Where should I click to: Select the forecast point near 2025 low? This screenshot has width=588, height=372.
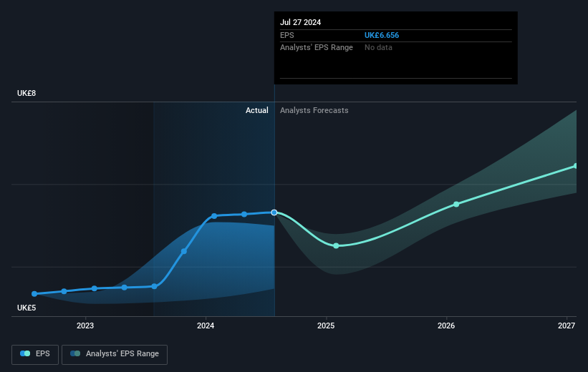pos(336,246)
